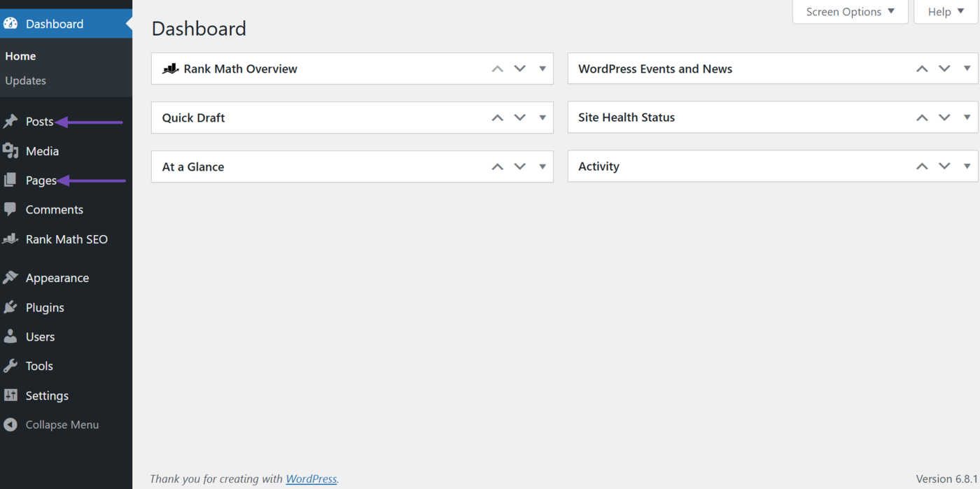
Task: Follow the WordPress footer link
Action: click(x=311, y=479)
